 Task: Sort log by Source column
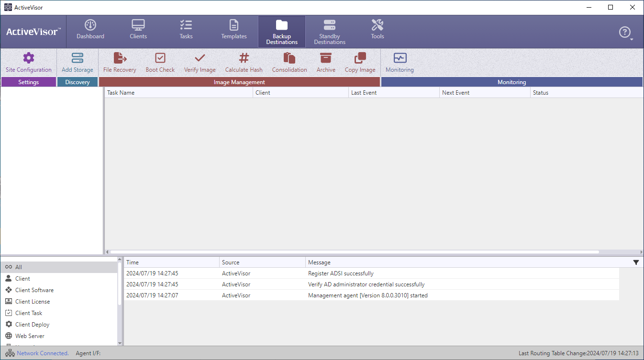click(x=262, y=262)
